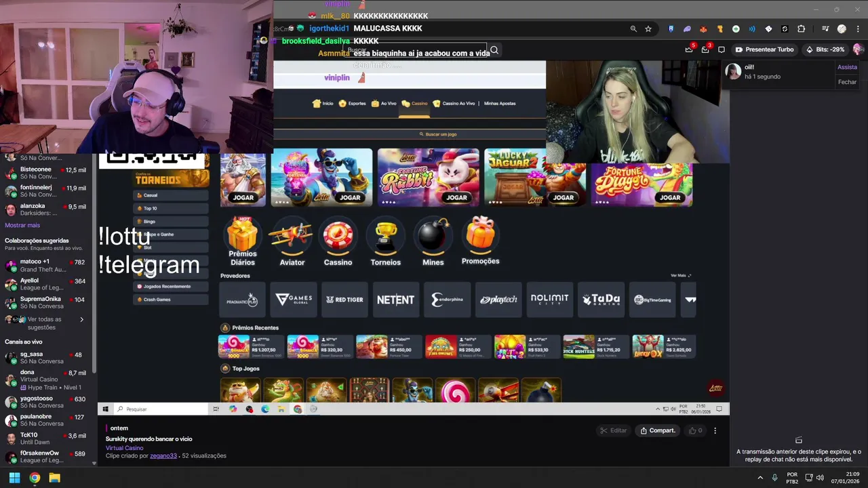Select Jogados Recentemente in casino sidebar
The width and height of the screenshot is (868, 488).
coord(171,286)
